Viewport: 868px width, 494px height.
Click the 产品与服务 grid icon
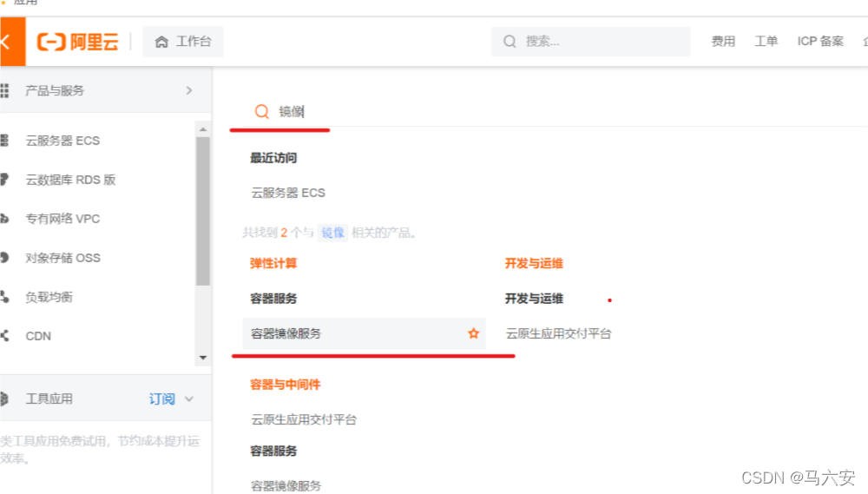click(4, 90)
